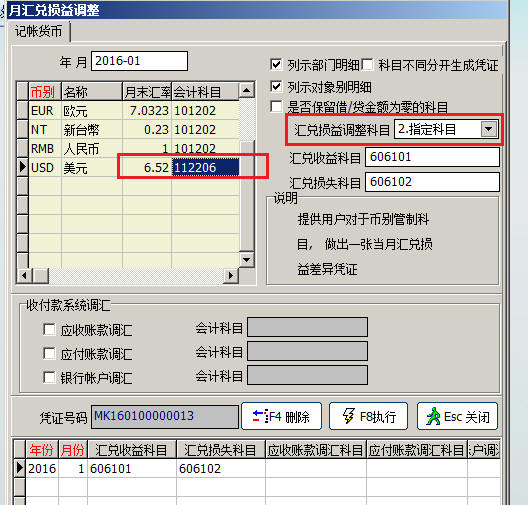Image resolution: width=528 pixels, height=505 pixels.
Task: Click 新台幣 name cell
Action: coord(92,130)
